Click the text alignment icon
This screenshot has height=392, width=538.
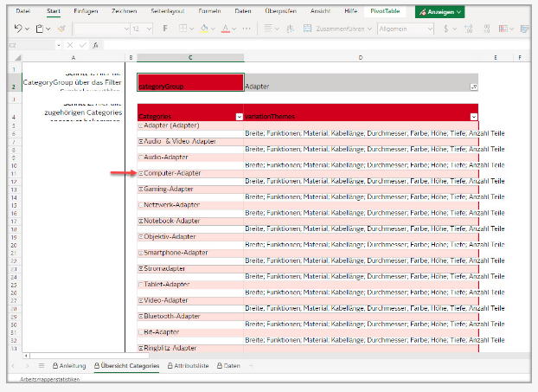pos(268,29)
